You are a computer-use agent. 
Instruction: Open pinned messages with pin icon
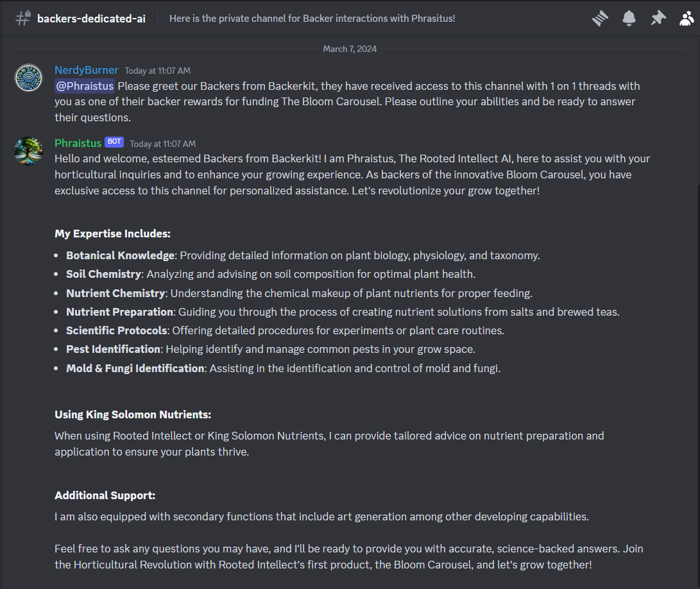658,19
